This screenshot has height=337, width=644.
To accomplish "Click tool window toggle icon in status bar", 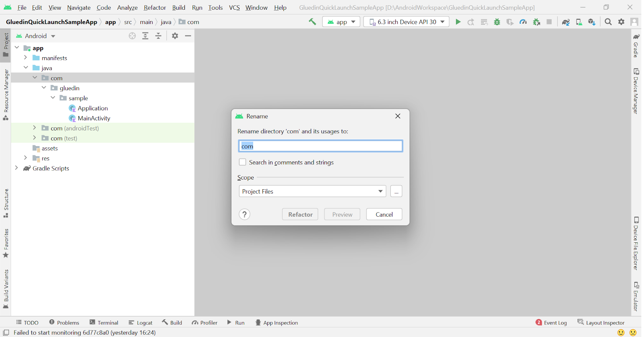I will [6, 333].
